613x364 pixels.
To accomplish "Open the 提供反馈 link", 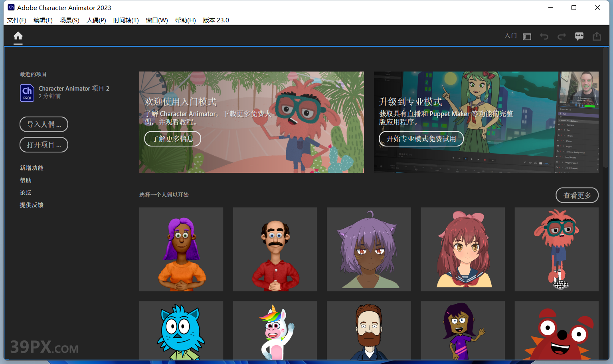I will [x=32, y=205].
